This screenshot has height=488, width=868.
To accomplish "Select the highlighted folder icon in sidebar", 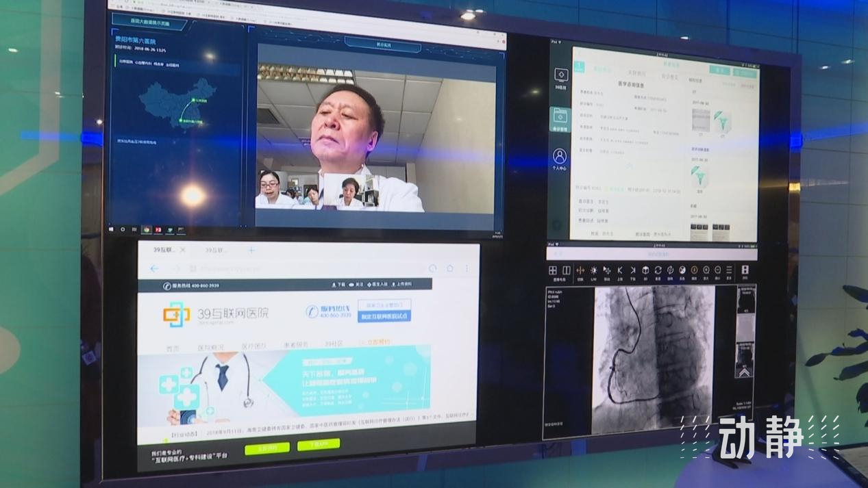I will 560,118.
